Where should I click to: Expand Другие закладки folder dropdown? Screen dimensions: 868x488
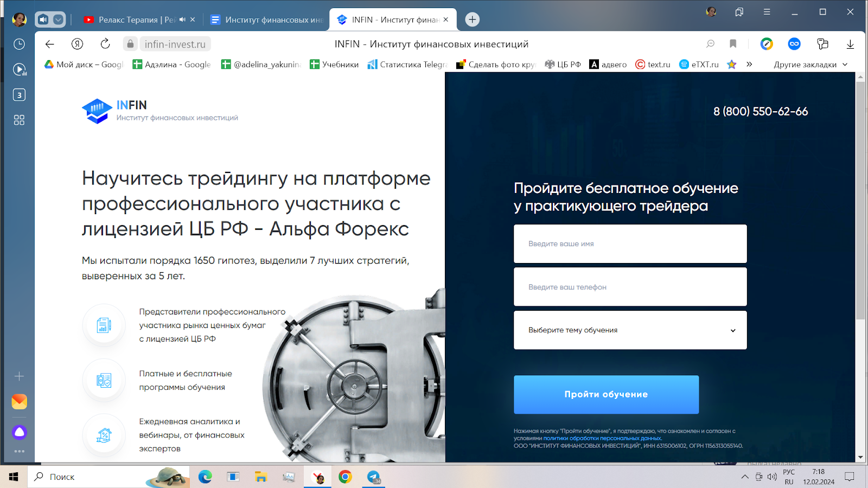810,65
